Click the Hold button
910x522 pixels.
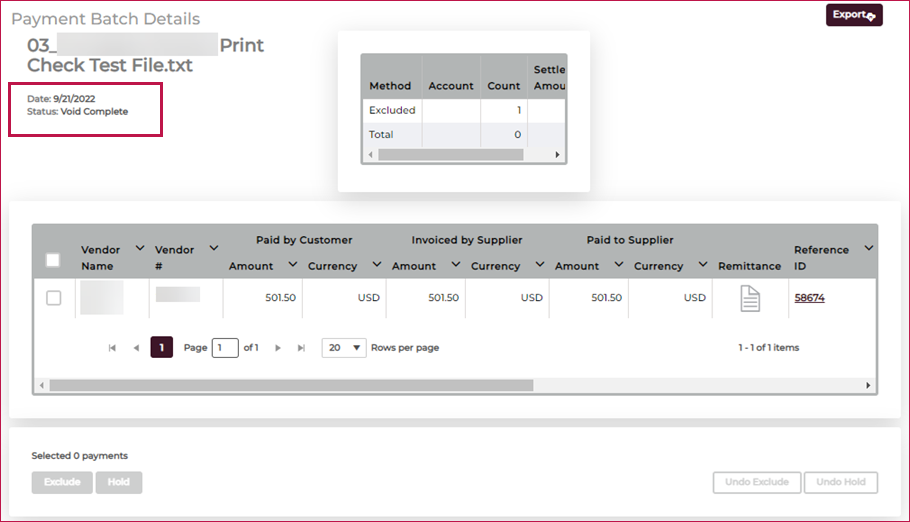(119, 482)
